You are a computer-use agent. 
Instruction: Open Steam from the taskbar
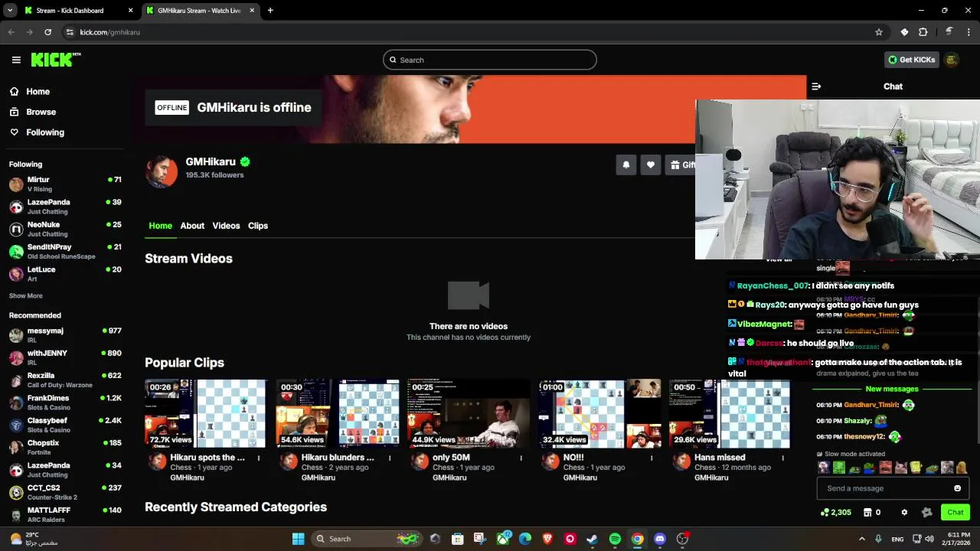pos(593,539)
